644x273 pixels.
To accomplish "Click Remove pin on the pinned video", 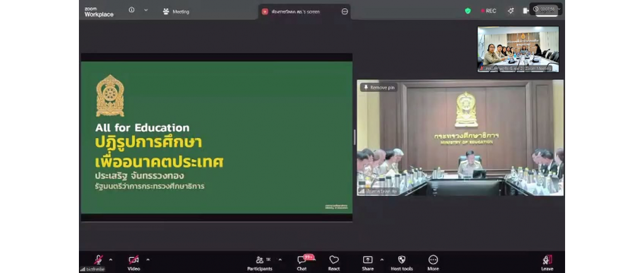I will click(379, 88).
